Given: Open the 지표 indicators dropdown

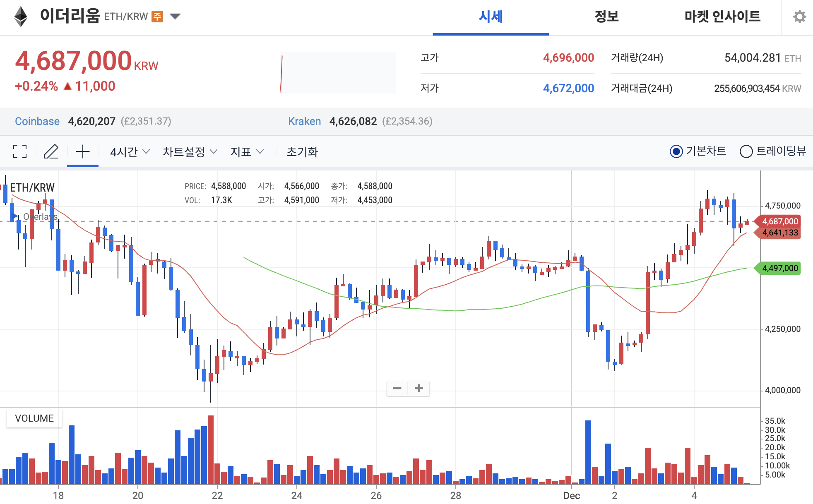Looking at the screenshot, I should 246,152.
